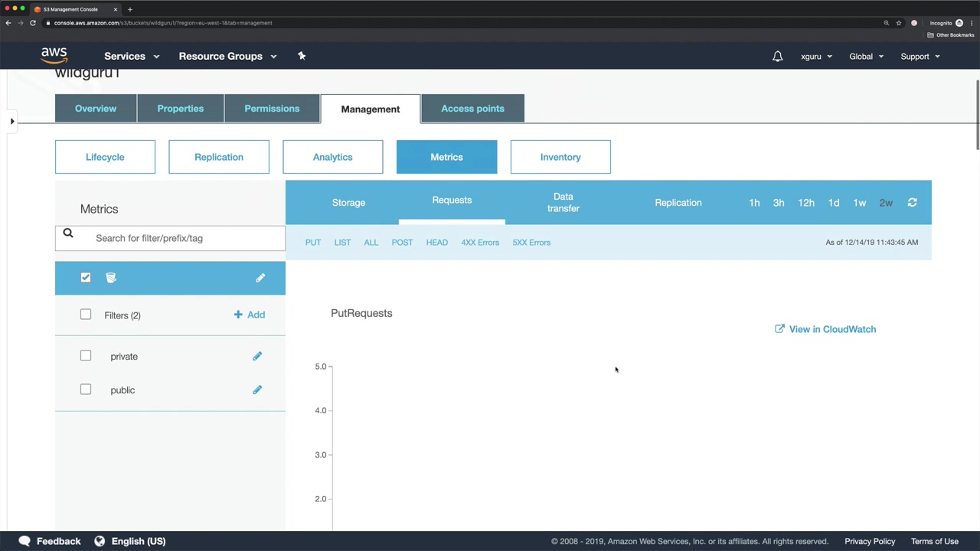Open the Replication management section
The height and width of the screenshot is (551, 980).
coord(219,157)
